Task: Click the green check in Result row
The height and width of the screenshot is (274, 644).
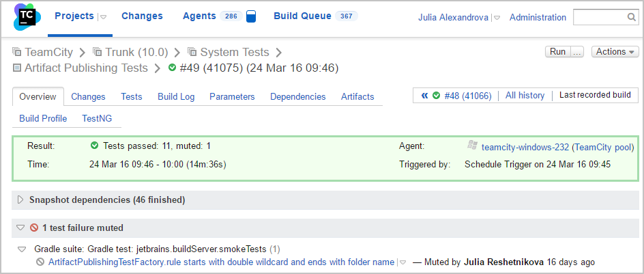Action: pyautogui.click(x=94, y=146)
